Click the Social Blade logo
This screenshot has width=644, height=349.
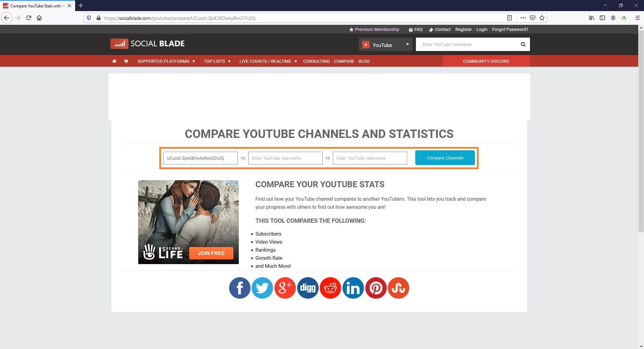148,44
